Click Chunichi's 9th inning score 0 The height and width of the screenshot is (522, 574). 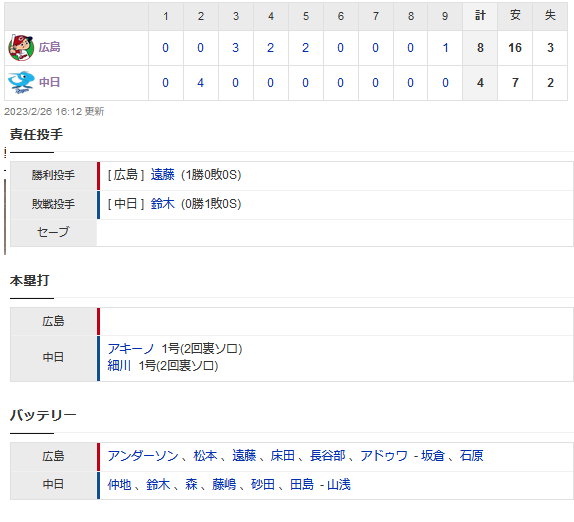445,83
